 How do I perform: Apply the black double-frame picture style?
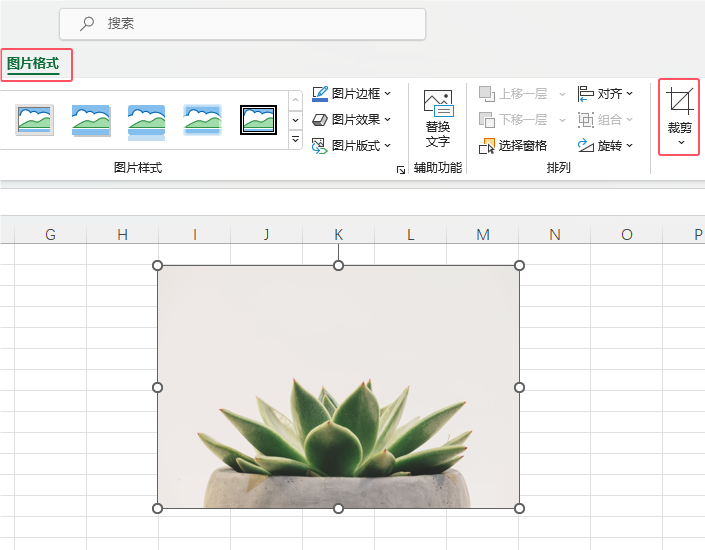pos(258,120)
